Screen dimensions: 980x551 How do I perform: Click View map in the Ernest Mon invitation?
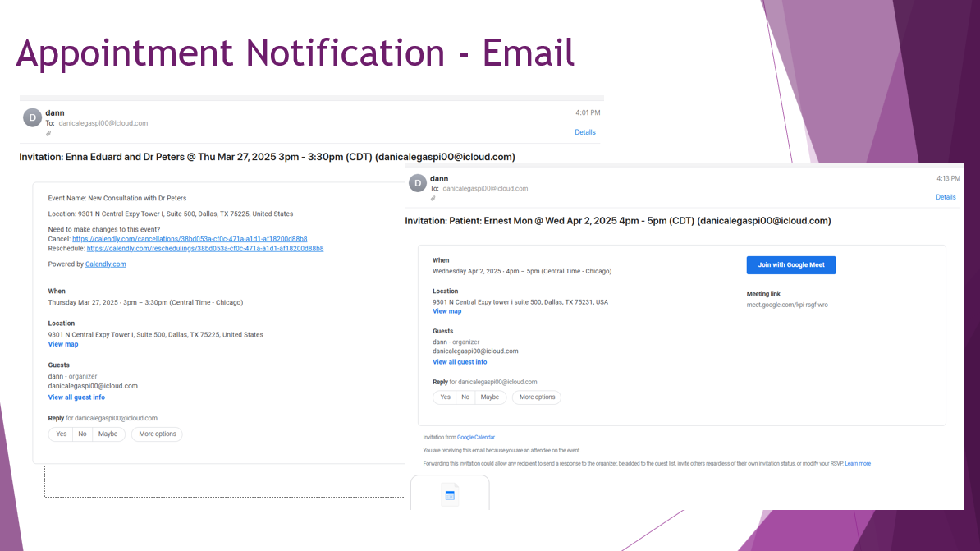[x=446, y=311]
